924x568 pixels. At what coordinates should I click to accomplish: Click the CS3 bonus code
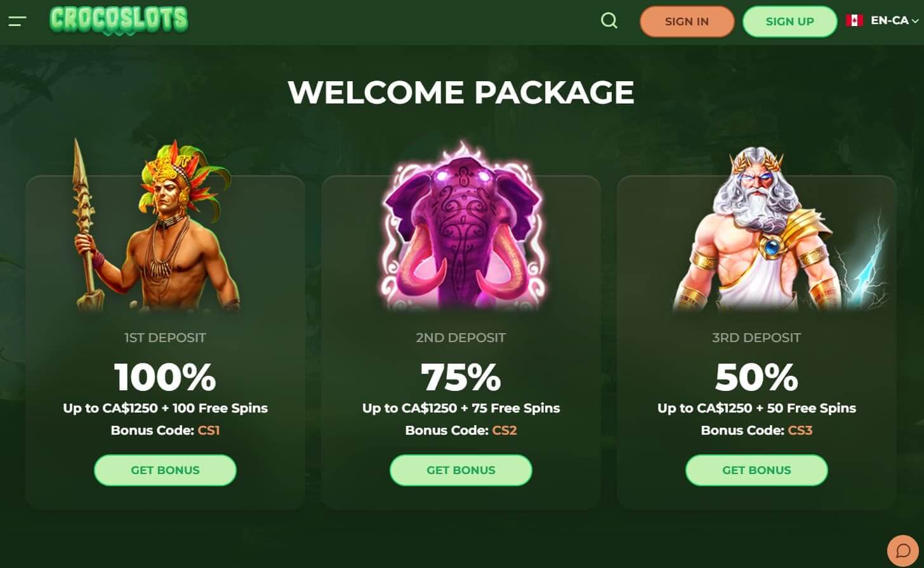pyautogui.click(x=800, y=430)
